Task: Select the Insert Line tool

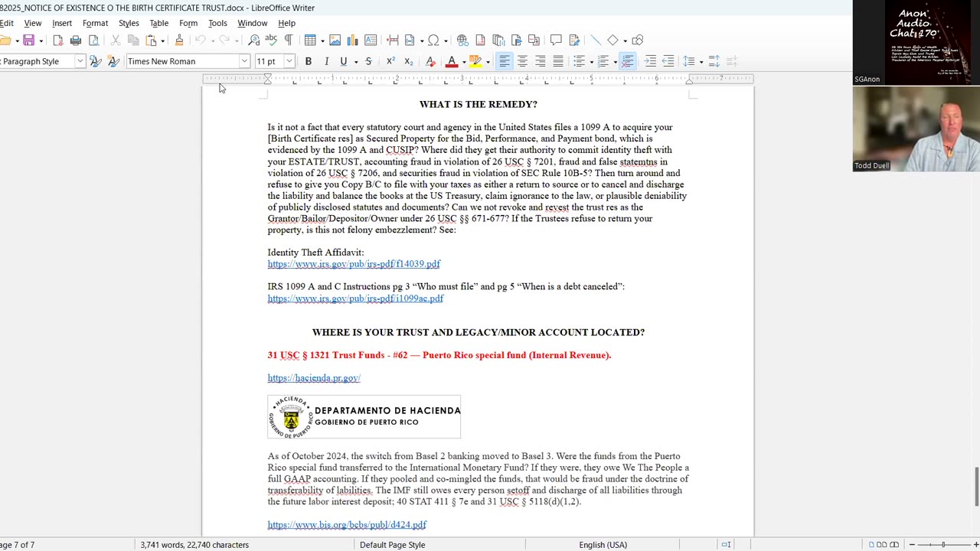Action: 596,41
